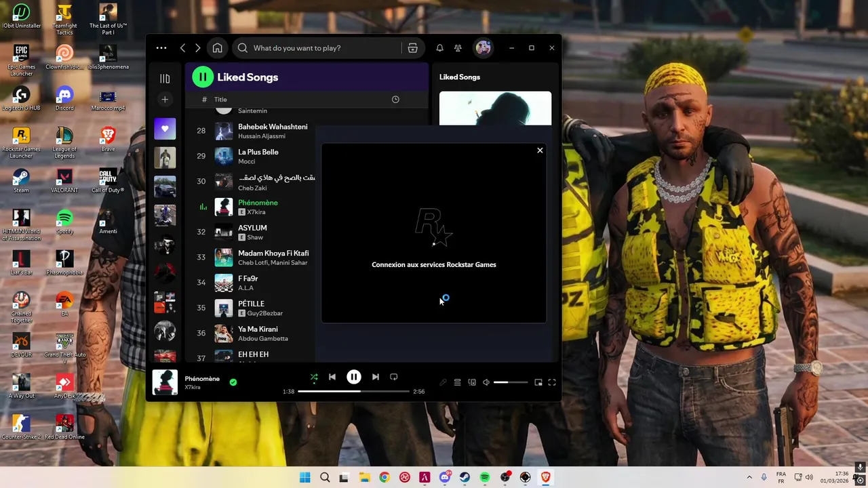868x488 pixels.
Task: Click the Duration clock column header
Action: point(395,100)
